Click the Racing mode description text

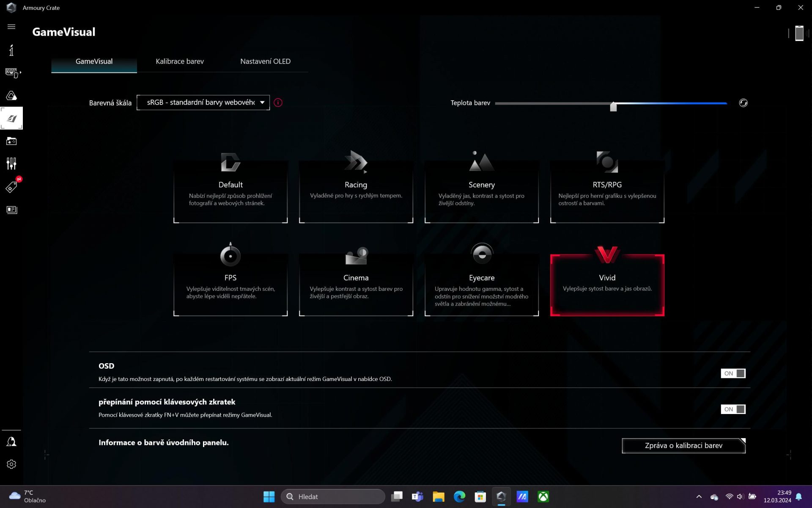tap(356, 196)
